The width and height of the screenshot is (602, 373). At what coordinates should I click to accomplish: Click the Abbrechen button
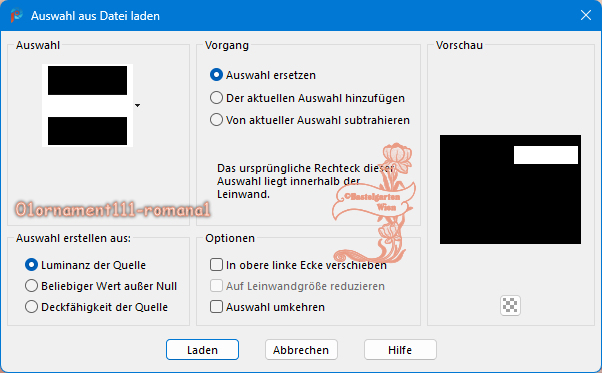pyautogui.click(x=301, y=350)
